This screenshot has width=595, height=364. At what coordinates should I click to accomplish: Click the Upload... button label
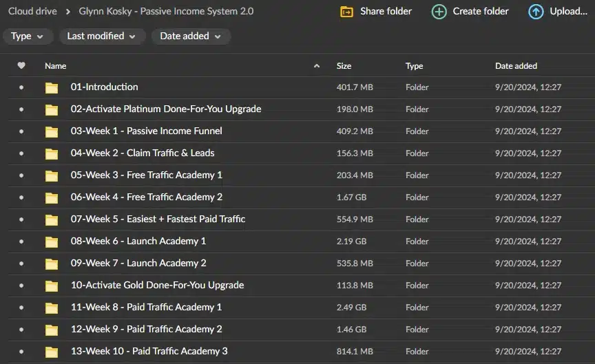[568, 12]
